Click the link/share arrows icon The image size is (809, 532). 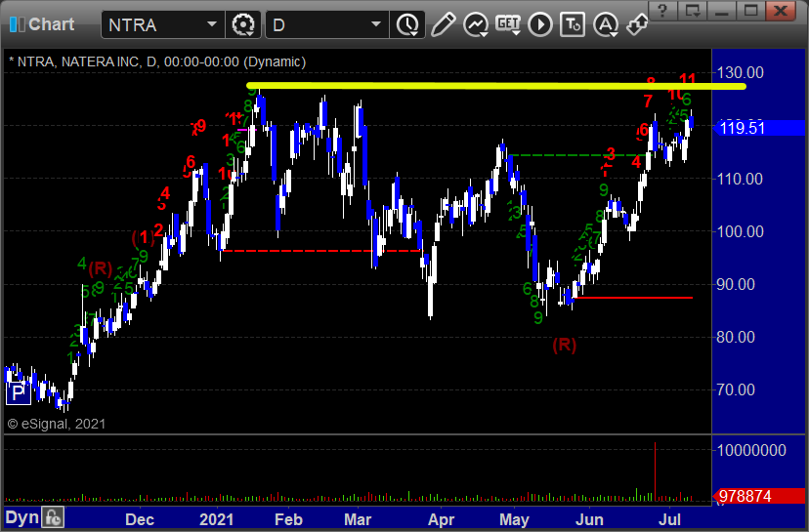point(637,23)
